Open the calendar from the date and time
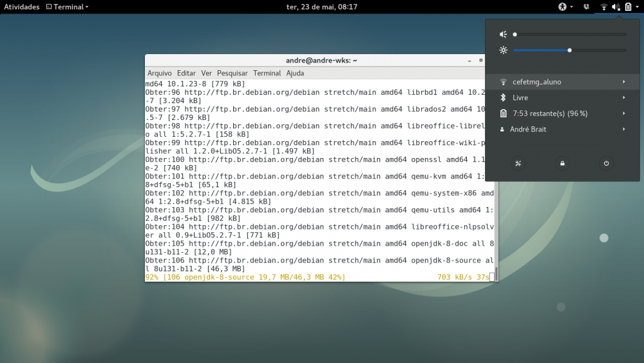This screenshot has height=363, width=644. click(321, 7)
